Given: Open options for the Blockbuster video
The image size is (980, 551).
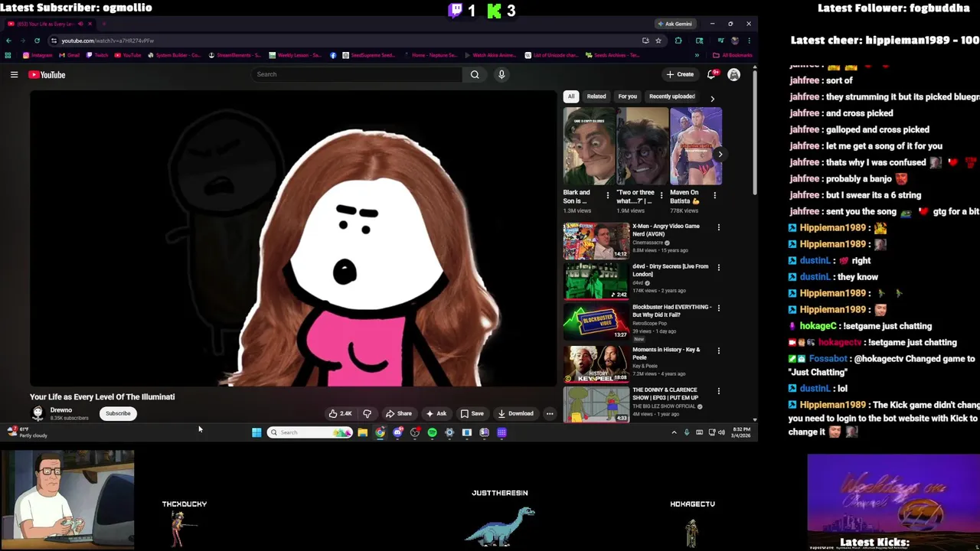Looking at the screenshot, I should 718,308.
